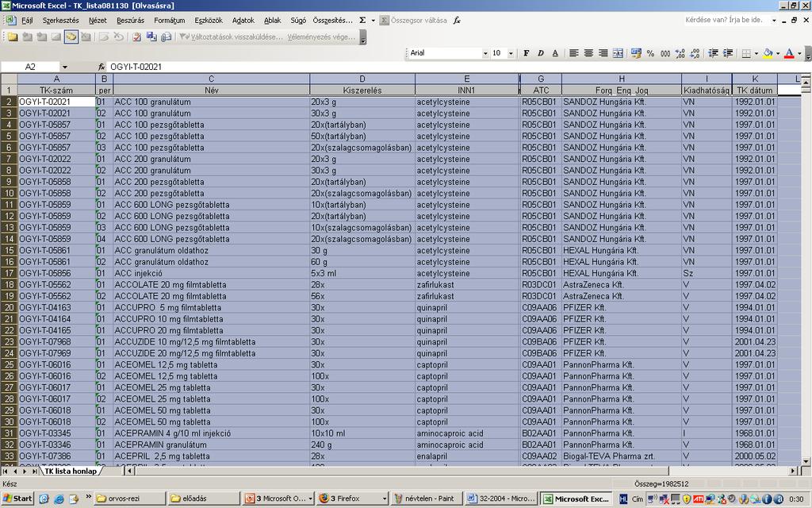Screen dimensions: 812x508
Task: Apply borders with the borders icon
Action: point(745,53)
